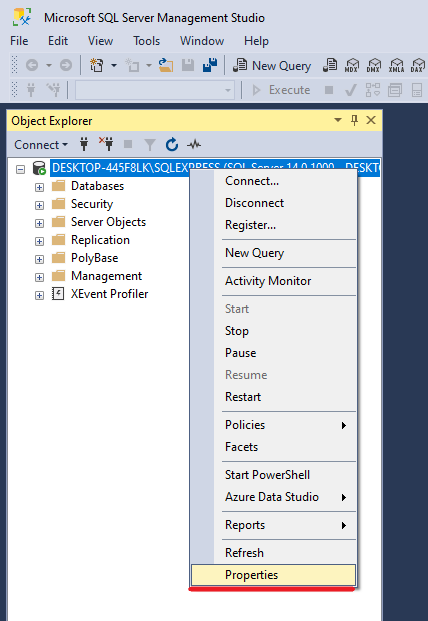
Task: Expand the Management folder
Action: [x=39, y=277]
